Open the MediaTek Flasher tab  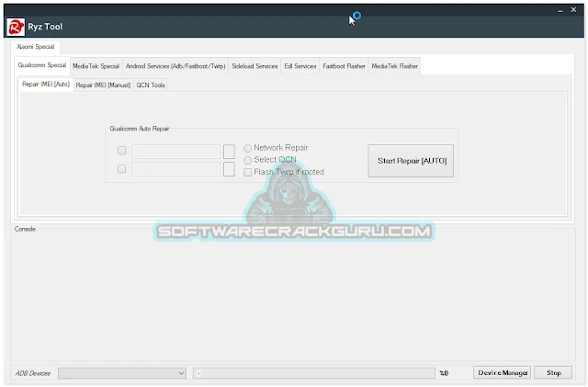coord(394,66)
